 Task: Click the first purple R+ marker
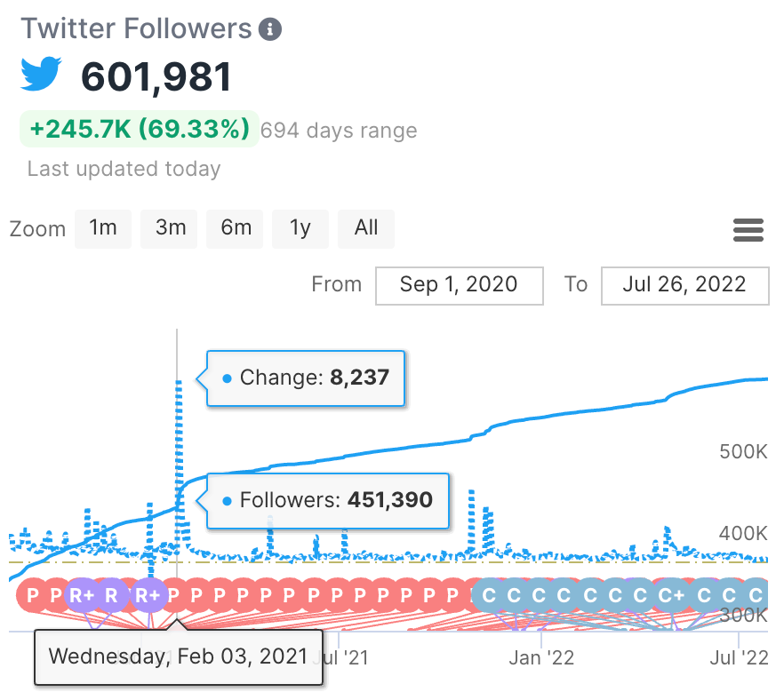click(x=82, y=595)
